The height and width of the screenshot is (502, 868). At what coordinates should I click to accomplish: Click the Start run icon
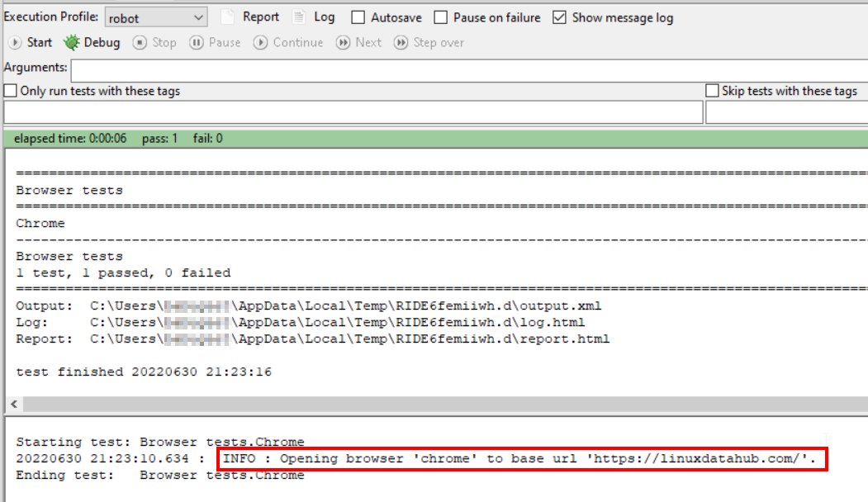point(15,43)
